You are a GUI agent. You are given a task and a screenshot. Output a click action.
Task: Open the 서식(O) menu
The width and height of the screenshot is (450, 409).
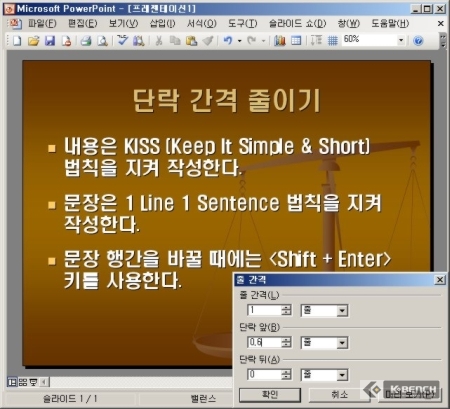pyautogui.click(x=201, y=23)
